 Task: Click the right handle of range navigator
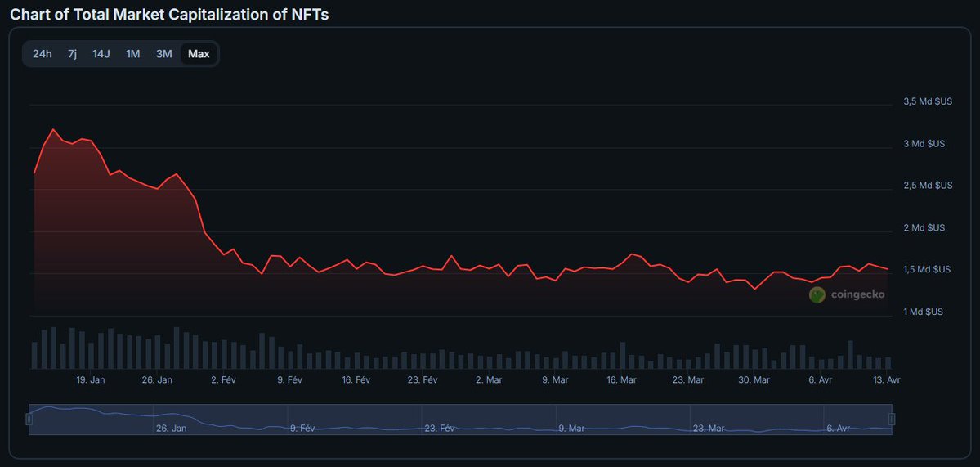tap(892, 419)
